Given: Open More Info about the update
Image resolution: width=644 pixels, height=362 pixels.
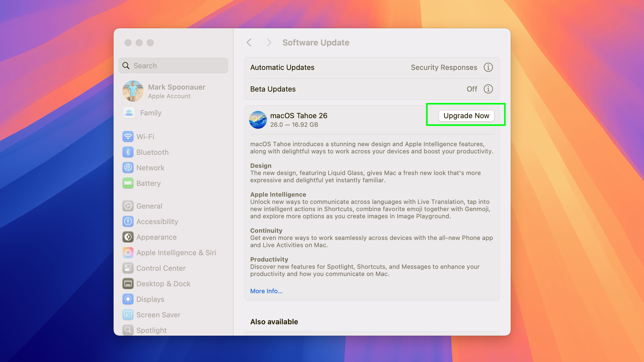Looking at the screenshot, I should (266, 291).
